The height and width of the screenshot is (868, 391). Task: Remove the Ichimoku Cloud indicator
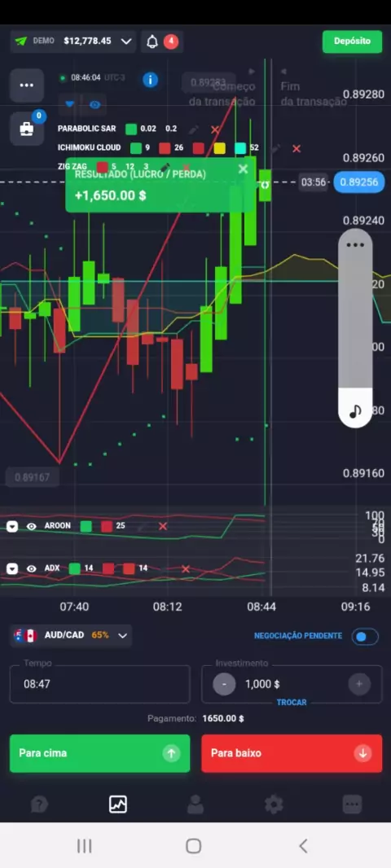[297, 148]
